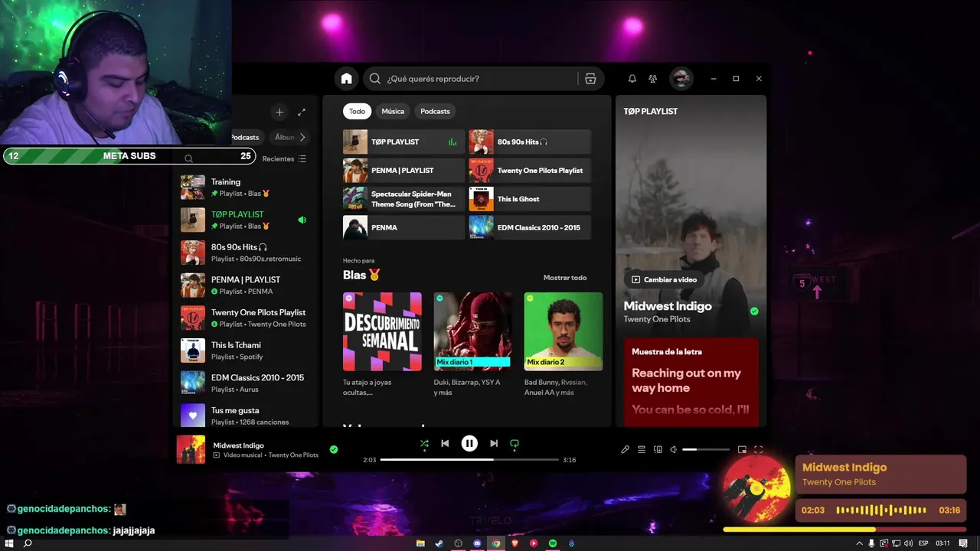Toggle shuffle playback
Screen dimensions: 980x551
click(424, 443)
